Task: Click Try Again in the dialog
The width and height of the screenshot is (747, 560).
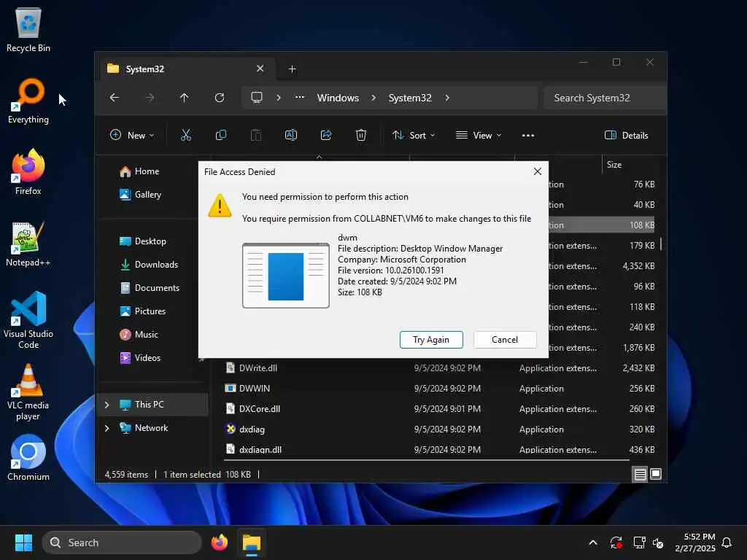Action: tap(431, 340)
